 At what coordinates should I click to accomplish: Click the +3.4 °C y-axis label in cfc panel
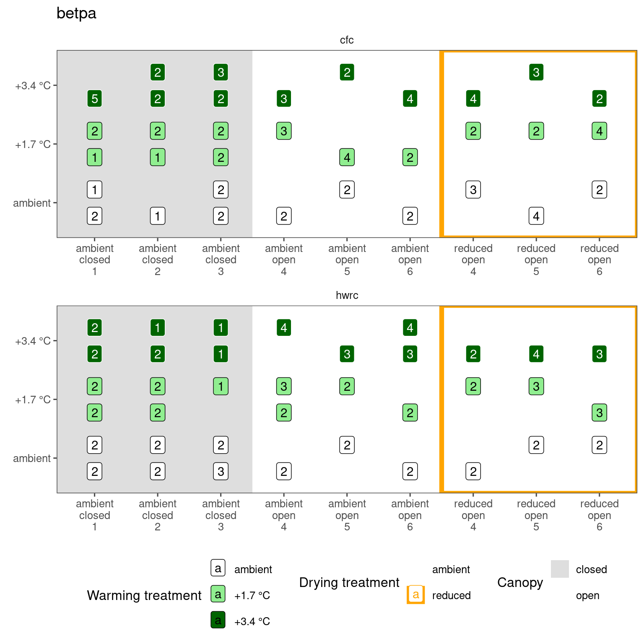pyautogui.click(x=33, y=86)
